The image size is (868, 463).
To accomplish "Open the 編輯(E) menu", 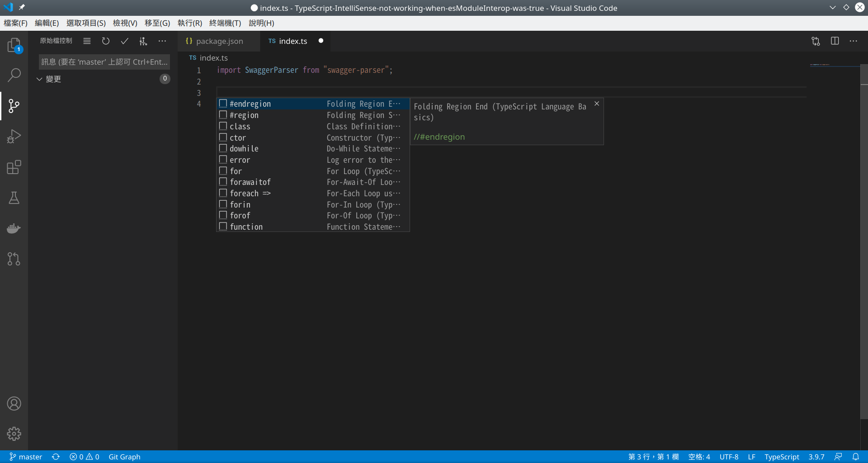I will tap(47, 23).
